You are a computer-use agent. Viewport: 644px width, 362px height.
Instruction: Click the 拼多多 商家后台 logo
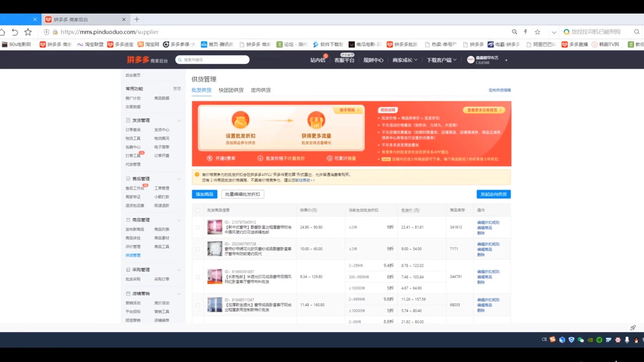[x=147, y=60]
